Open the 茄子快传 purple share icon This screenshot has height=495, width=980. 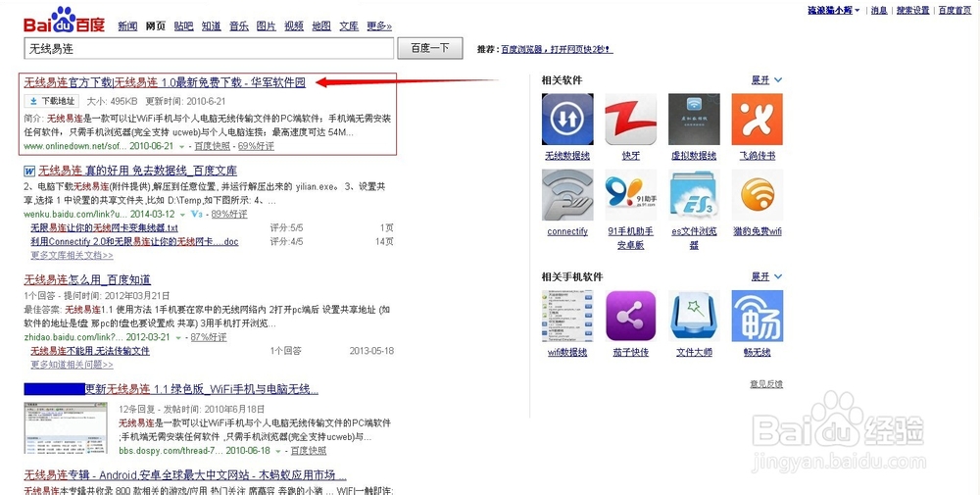tap(630, 316)
